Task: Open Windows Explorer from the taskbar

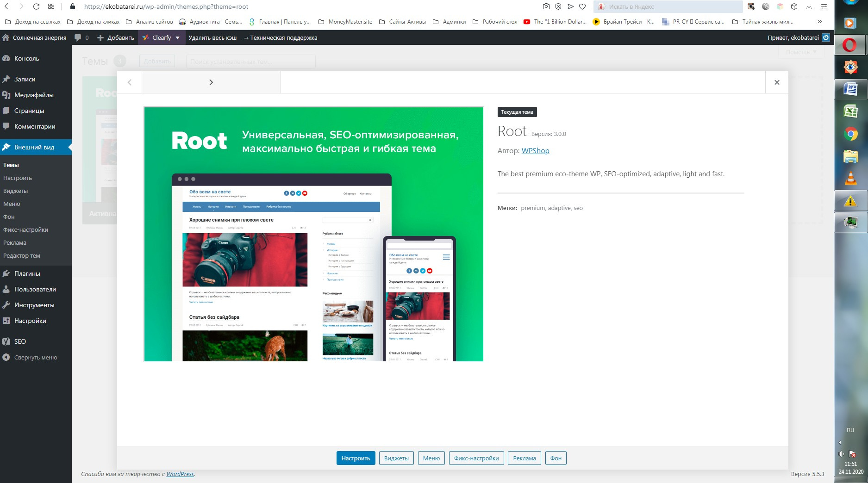Action: [x=850, y=156]
